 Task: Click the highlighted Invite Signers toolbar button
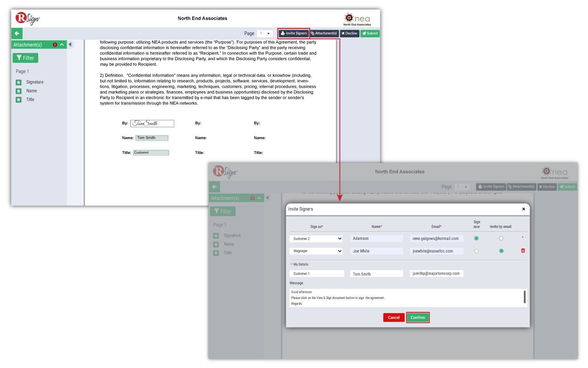[x=294, y=33]
